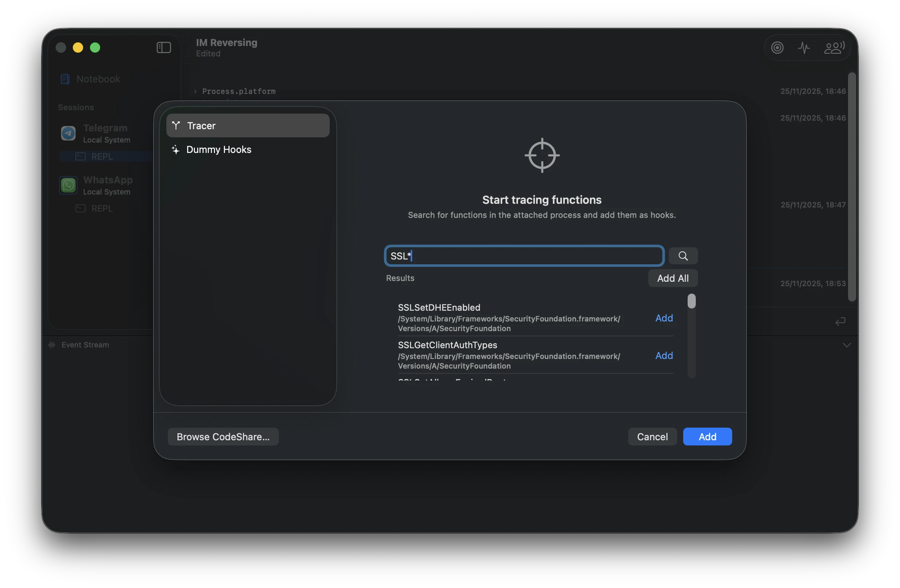Confirm with the blue Add button
Image resolution: width=900 pixels, height=588 pixels.
(707, 437)
